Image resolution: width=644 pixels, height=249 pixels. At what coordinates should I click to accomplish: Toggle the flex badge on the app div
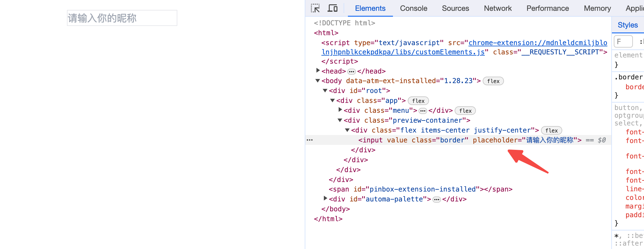tap(418, 101)
